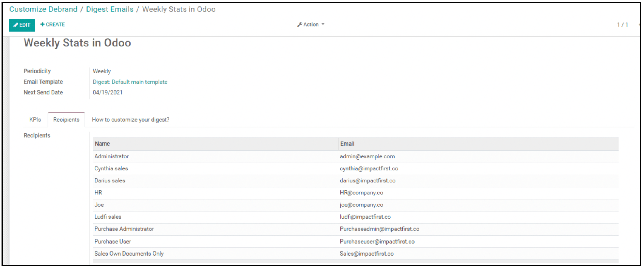Select the Cynthia sales recipient row
This screenshot has height=269, width=644.
coord(111,169)
